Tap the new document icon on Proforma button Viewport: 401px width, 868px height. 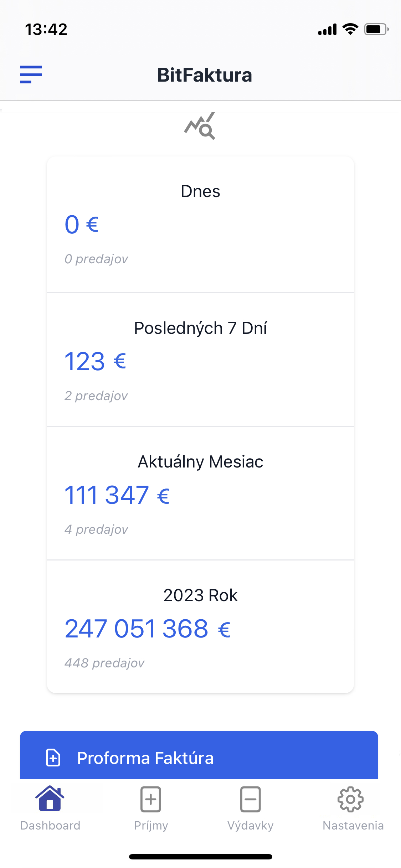click(x=53, y=758)
